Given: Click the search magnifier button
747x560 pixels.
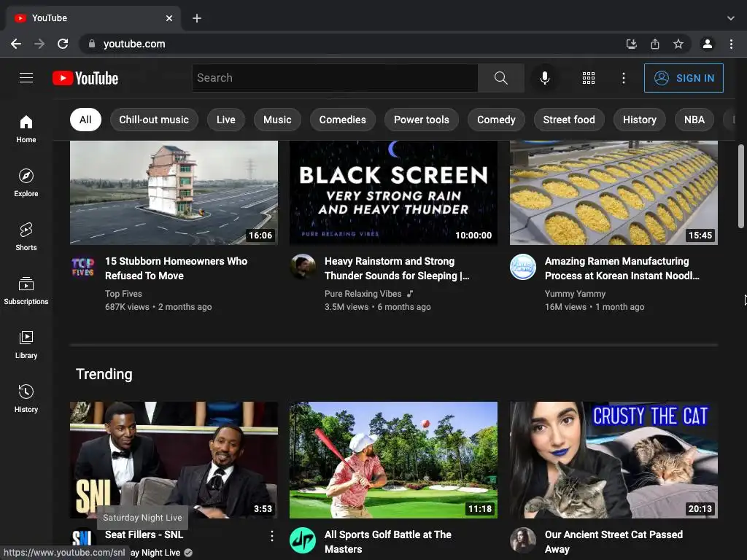Looking at the screenshot, I should coord(500,77).
